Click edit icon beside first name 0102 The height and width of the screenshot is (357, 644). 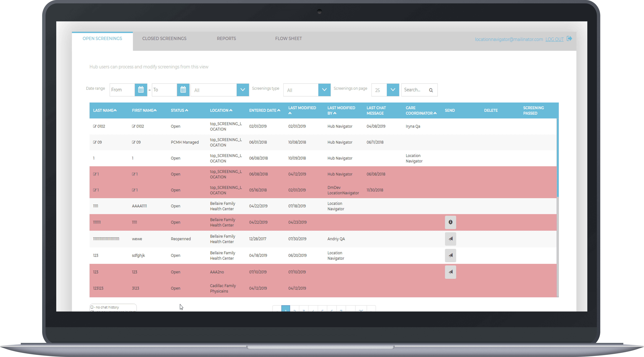coord(134,126)
